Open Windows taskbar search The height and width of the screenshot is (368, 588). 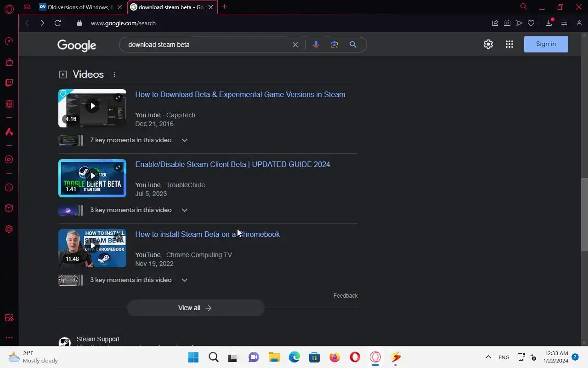pos(214,357)
